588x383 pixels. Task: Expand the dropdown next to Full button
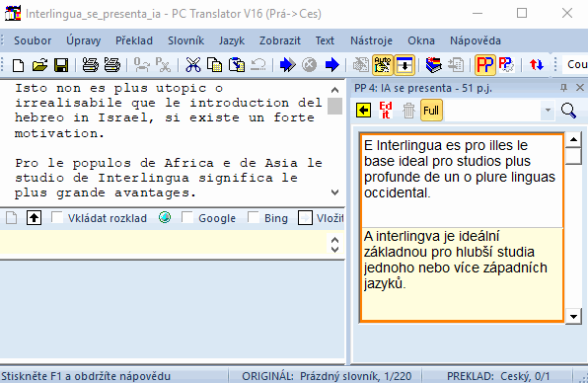coord(548,111)
